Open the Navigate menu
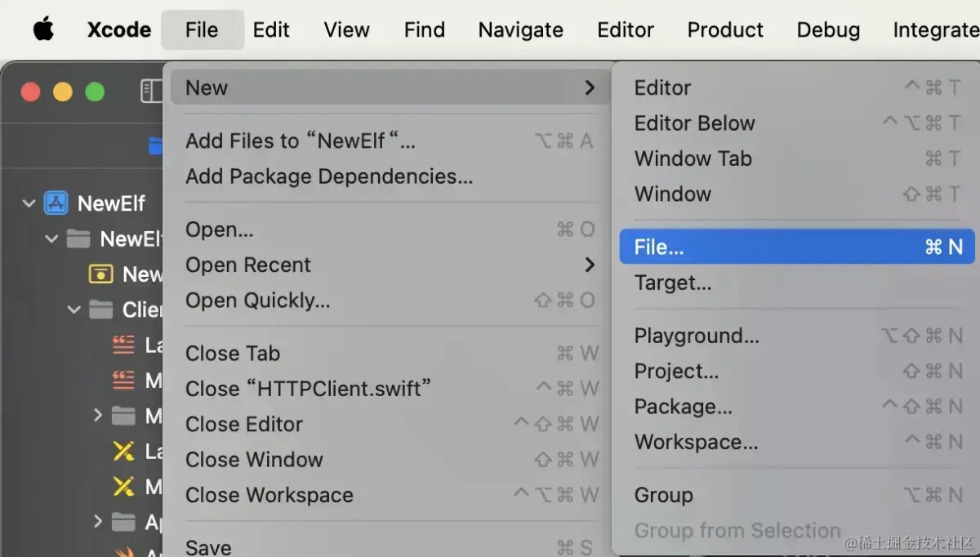The width and height of the screenshot is (980, 557). tap(520, 30)
